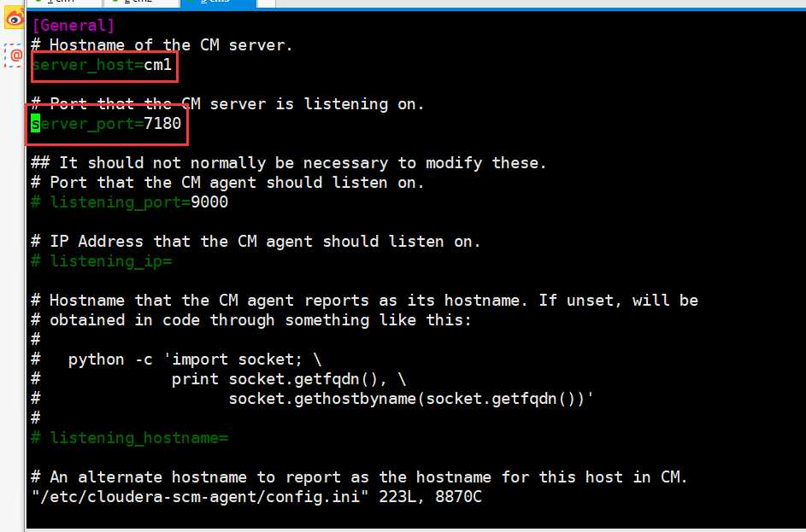The width and height of the screenshot is (806, 532).
Task: Click the server_host=cm1 line
Action: (102, 65)
